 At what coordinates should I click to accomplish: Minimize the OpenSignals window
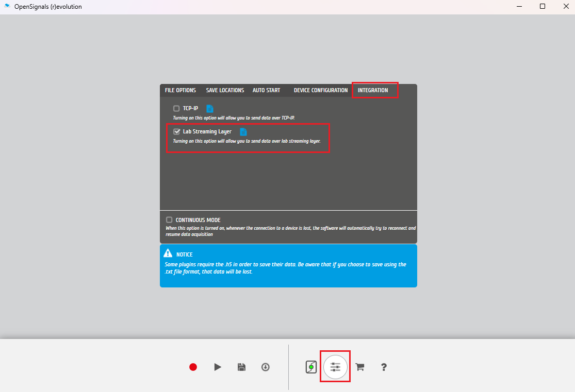click(x=519, y=6)
